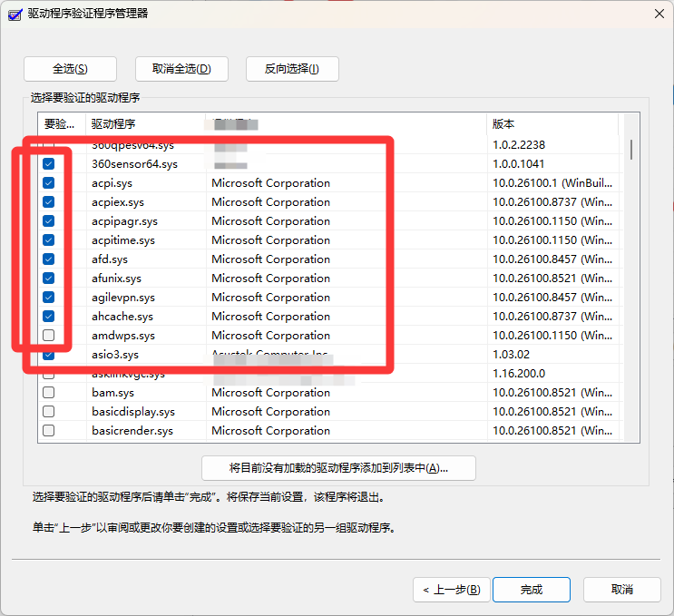This screenshot has height=616, width=674.
Task: Uncheck the acpitime.sys checkbox
Action: 49,240
